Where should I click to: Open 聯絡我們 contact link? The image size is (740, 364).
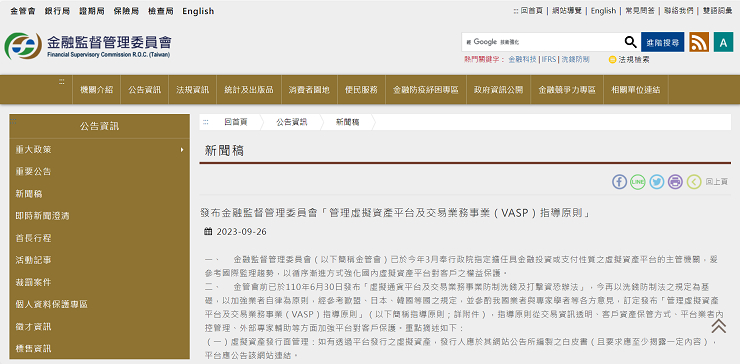tap(679, 10)
